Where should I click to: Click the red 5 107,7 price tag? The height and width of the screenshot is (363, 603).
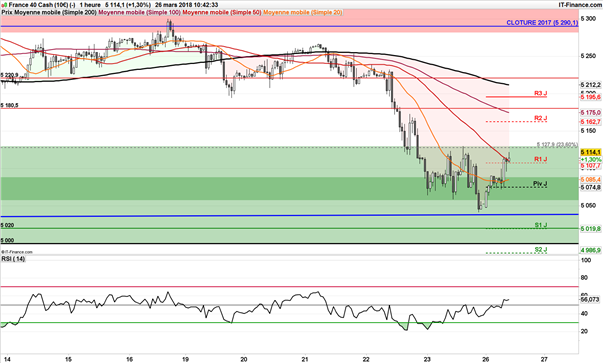point(590,166)
